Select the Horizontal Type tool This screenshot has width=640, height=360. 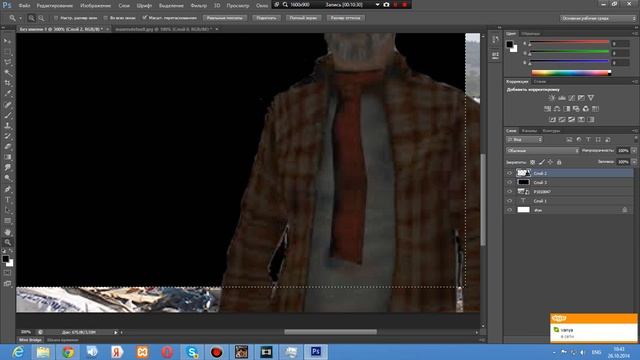[x=8, y=200]
